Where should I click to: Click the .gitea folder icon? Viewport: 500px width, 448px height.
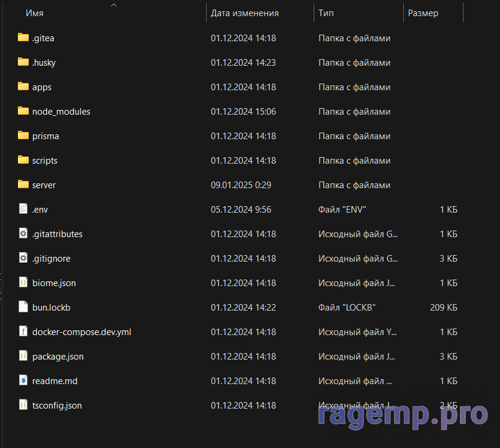click(x=23, y=38)
